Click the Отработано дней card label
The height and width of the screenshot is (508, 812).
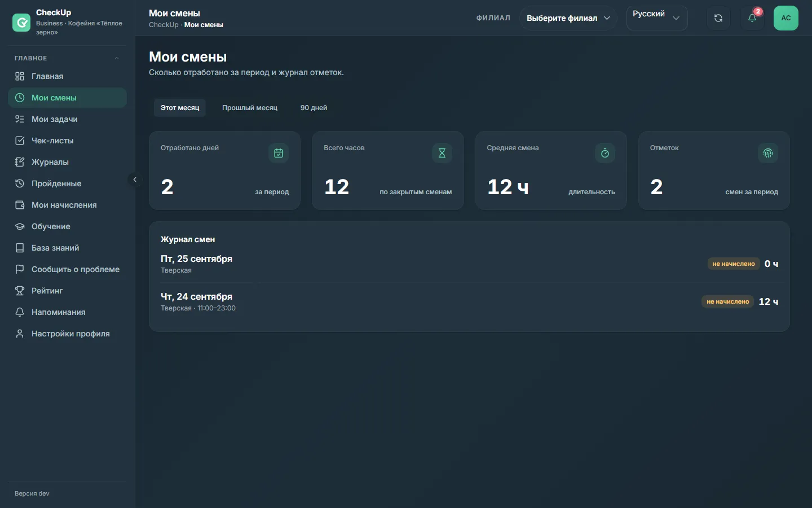pyautogui.click(x=189, y=148)
